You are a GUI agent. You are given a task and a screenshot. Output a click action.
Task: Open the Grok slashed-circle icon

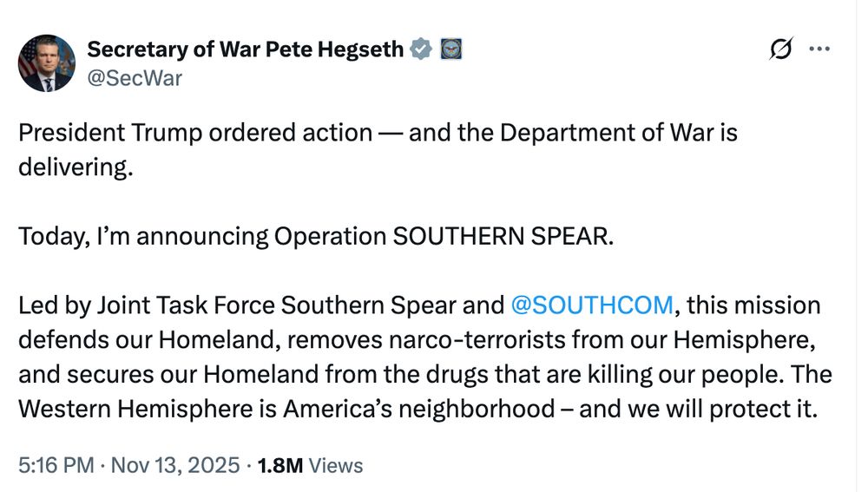coord(781,50)
